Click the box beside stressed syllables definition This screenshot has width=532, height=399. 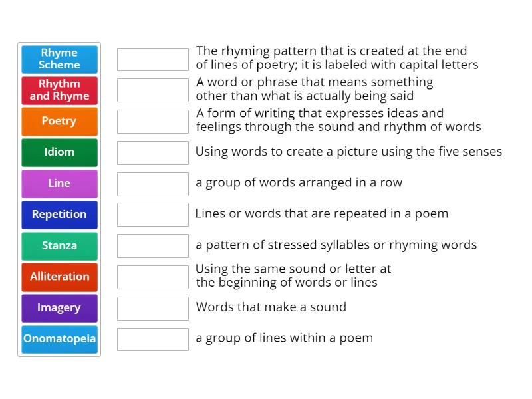(x=152, y=246)
